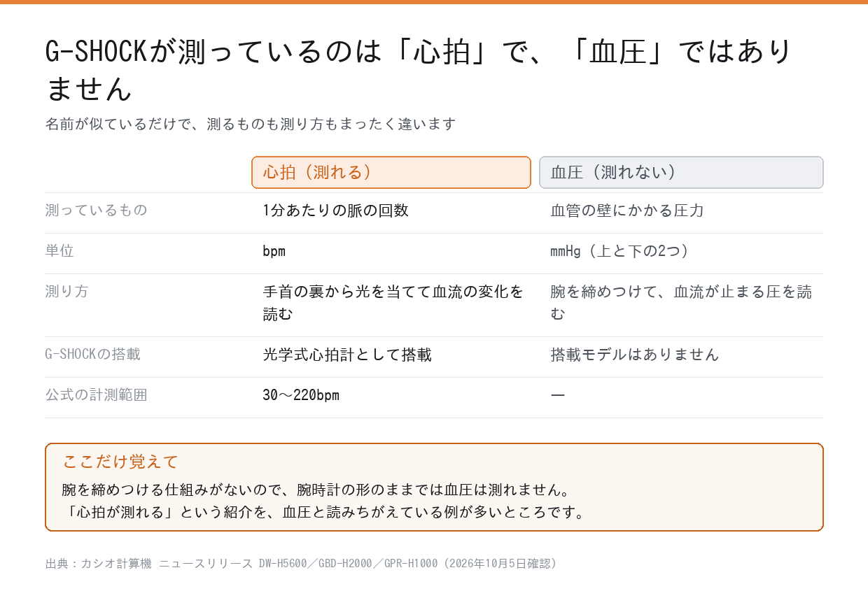This screenshot has width=868, height=598.
Task: Click the 搭載モデルはありません cell
Action: click(x=635, y=355)
